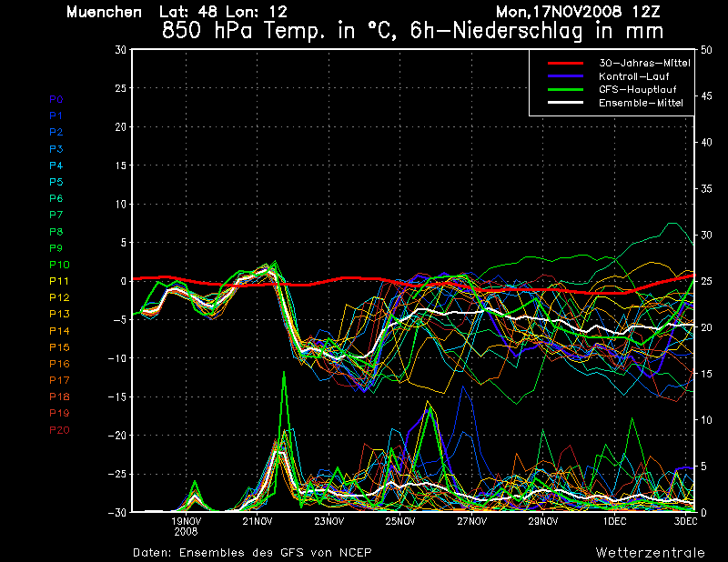
Task: Click the Ensemble-Mittel legend text
Action: (x=641, y=103)
